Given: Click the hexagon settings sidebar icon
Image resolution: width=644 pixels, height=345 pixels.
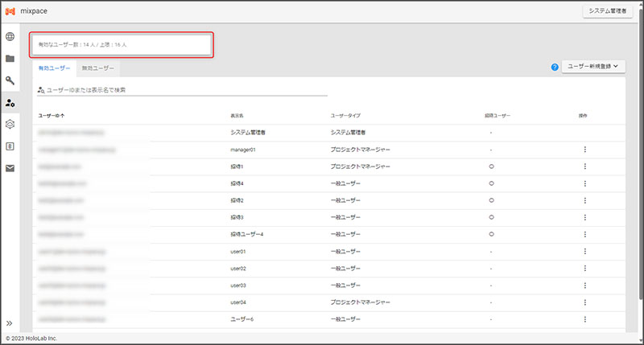Looking at the screenshot, I should click(10, 124).
